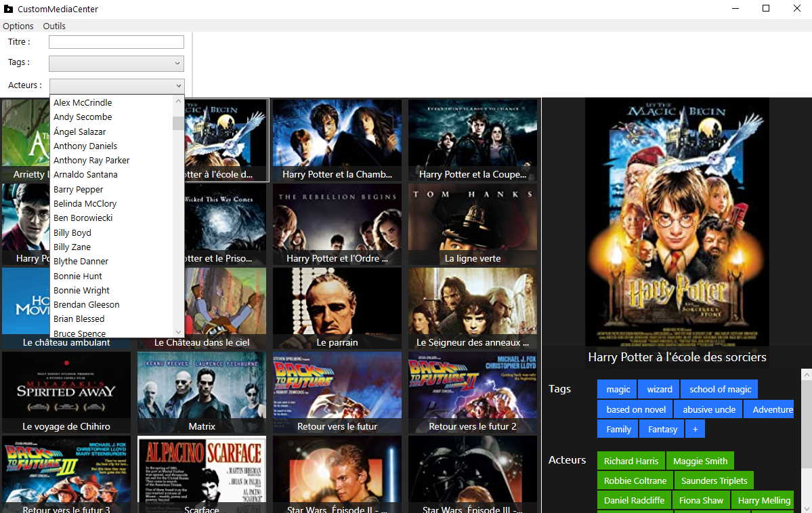This screenshot has height=513, width=812.
Task: Click the Fantasy tag button
Action: (663, 429)
